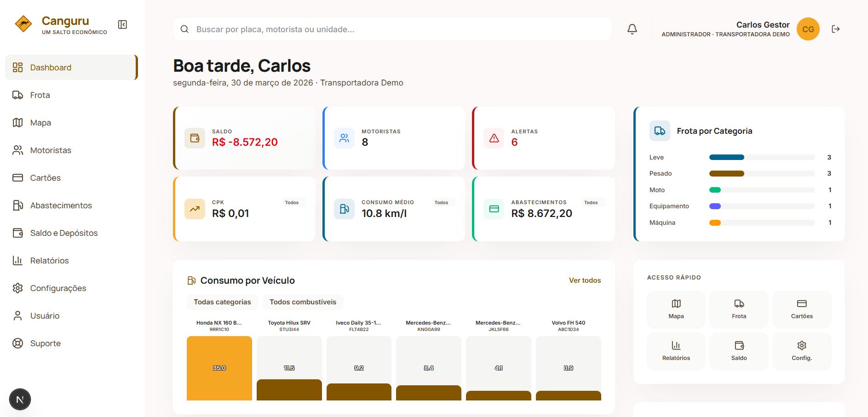Open Cartões from the navigation panel
The height and width of the screenshot is (417, 868).
coord(45,177)
